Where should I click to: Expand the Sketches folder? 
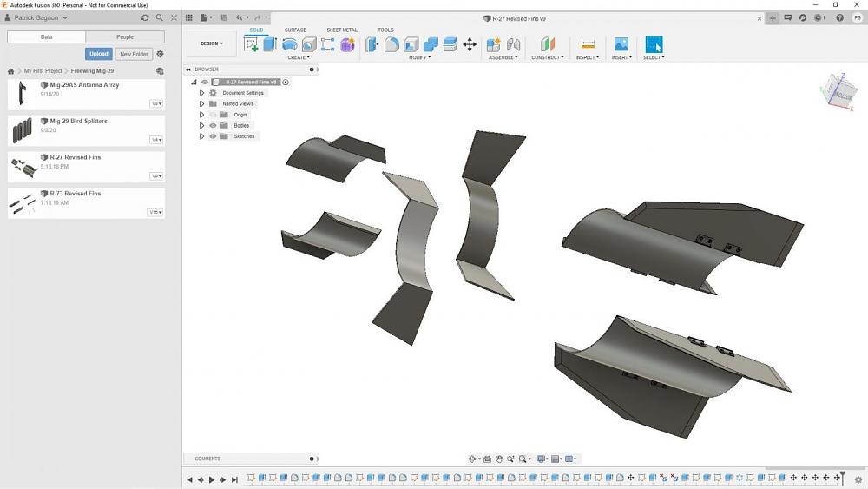click(201, 136)
